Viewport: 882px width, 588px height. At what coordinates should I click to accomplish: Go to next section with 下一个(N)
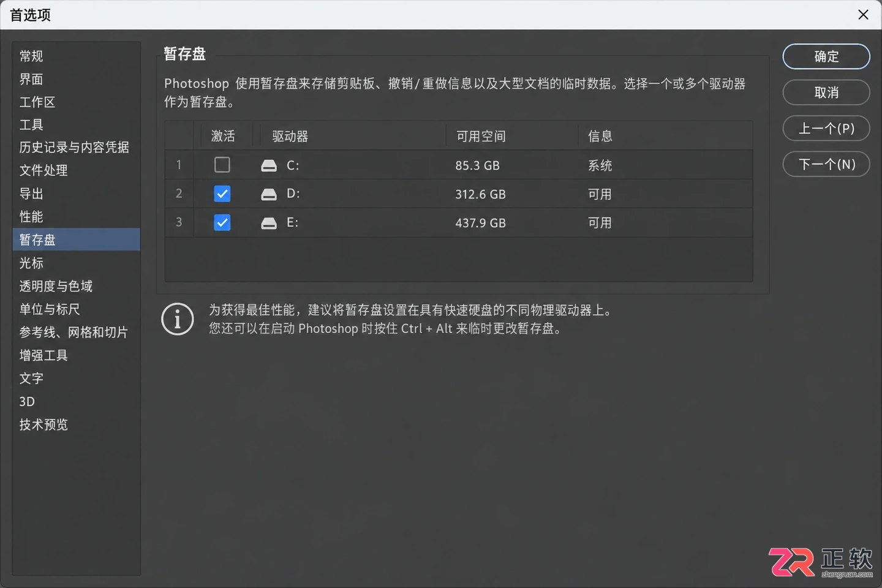(826, 164)
